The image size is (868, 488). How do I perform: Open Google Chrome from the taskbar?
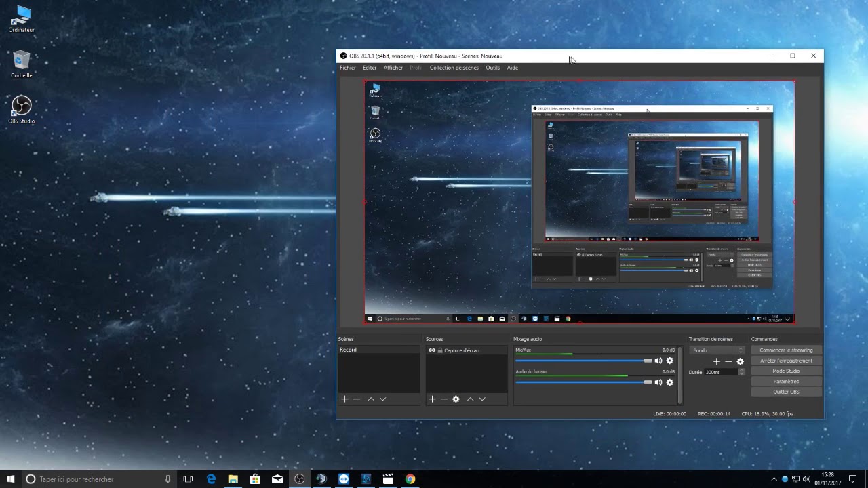(x=410, y=479)
